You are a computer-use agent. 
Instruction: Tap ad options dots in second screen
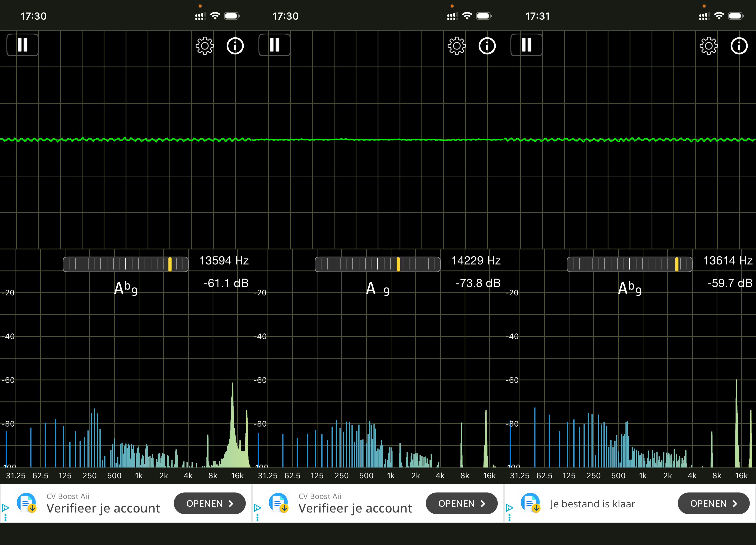click(257, 518)
